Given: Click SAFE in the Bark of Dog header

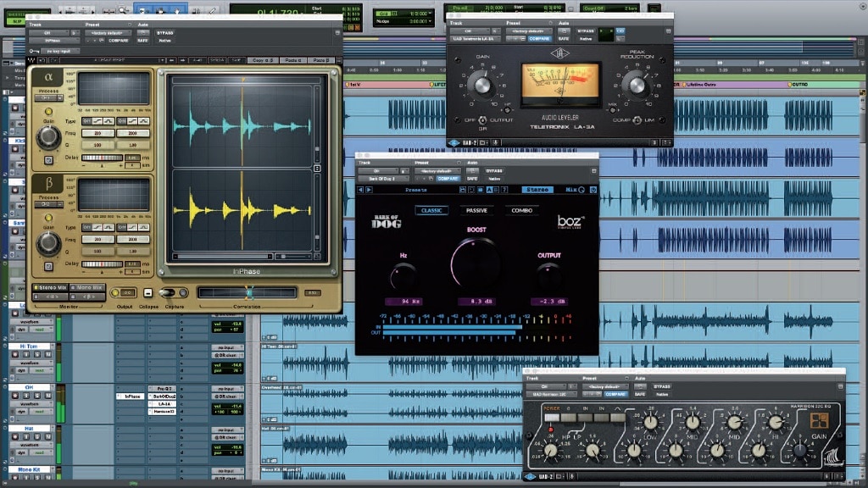Looking at the screenshot, I should (472, 179).
